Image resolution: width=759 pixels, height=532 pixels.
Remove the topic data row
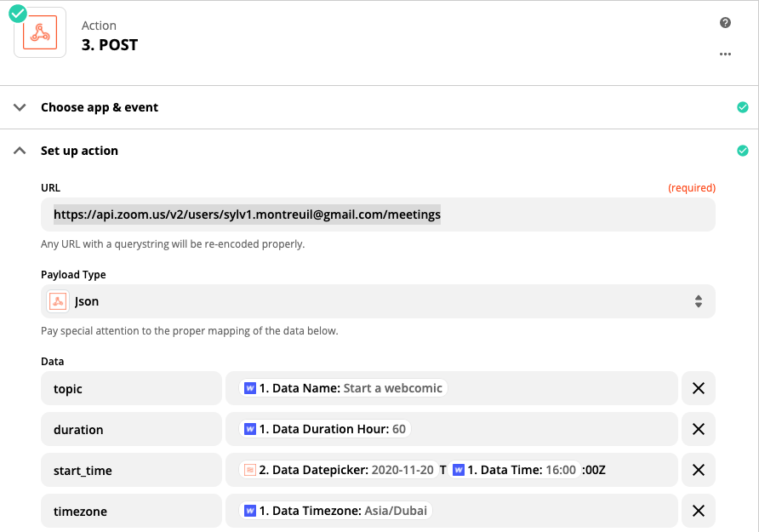tap(698, 388)
